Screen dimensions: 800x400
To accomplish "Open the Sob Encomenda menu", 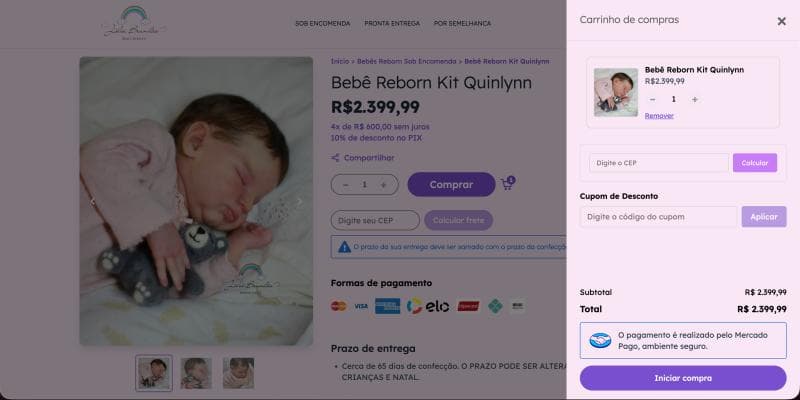I will coord(322,23).
